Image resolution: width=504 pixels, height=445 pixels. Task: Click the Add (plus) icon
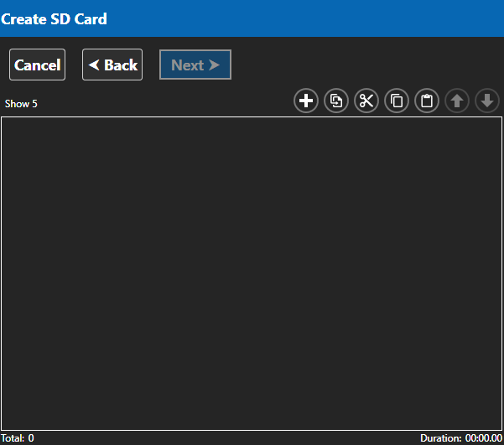(306, 101)
